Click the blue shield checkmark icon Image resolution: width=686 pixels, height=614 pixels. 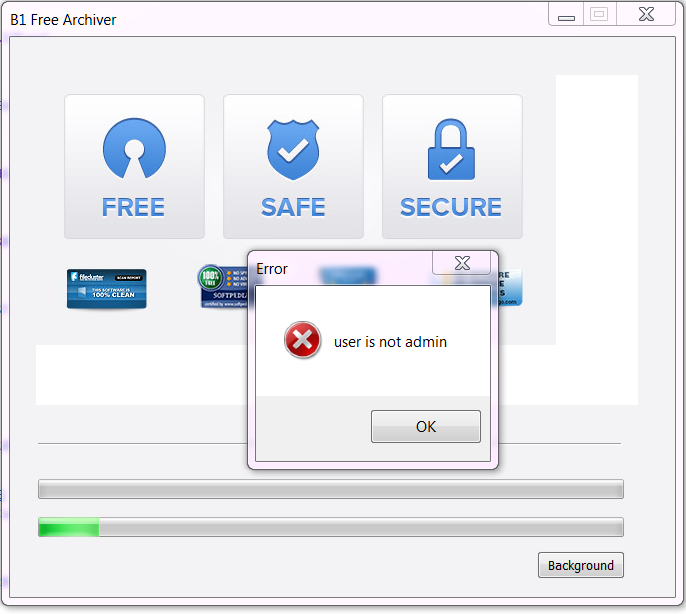pyautogui.click(x=293, y=149)
